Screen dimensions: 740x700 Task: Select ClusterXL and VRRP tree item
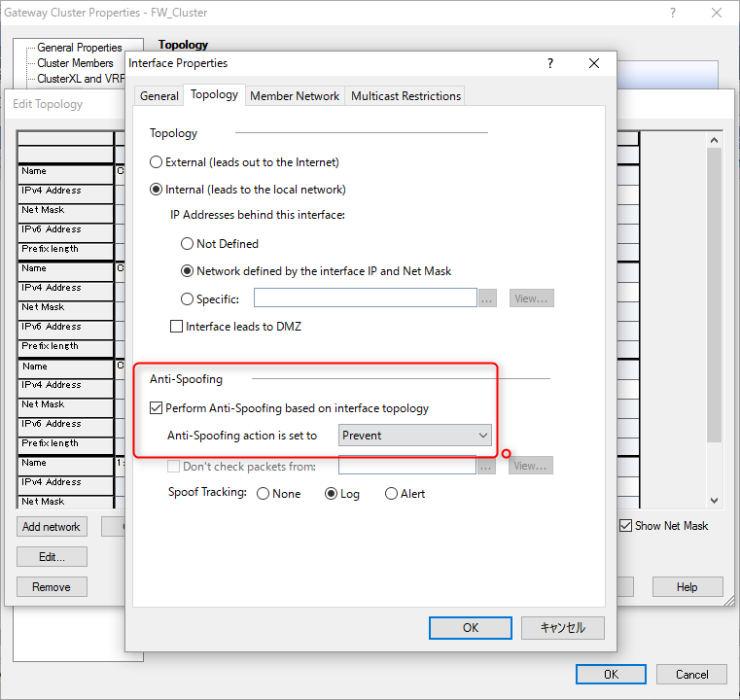pos(81,79)
